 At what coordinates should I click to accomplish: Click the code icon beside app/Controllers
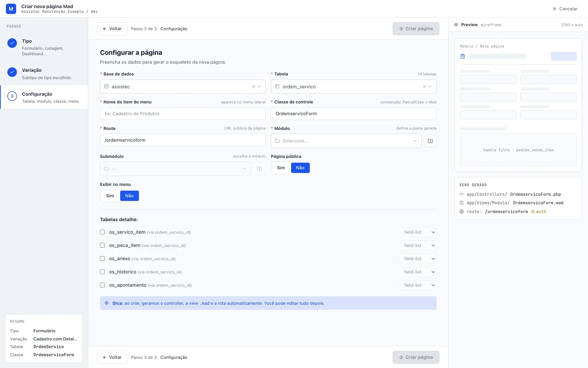coord(462,194)
